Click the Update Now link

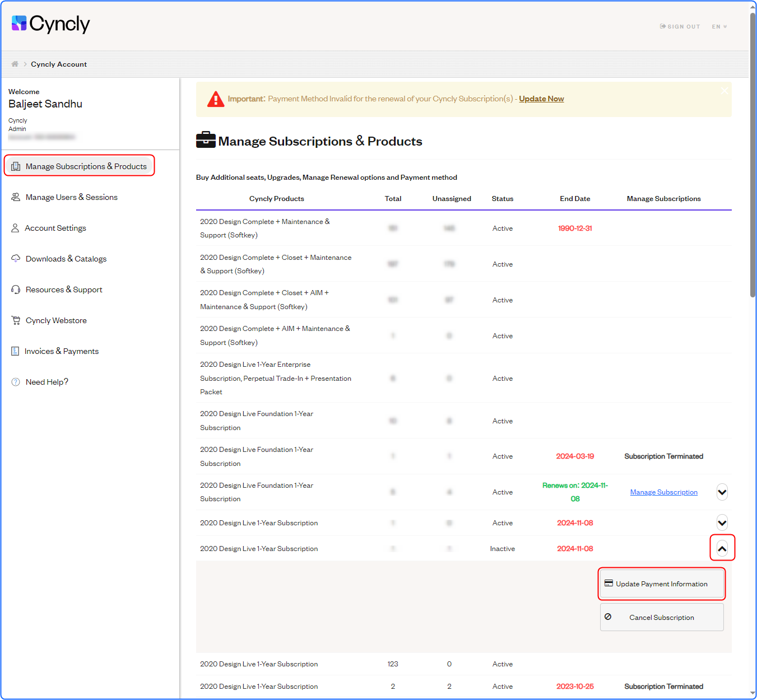pyautogui.click(x=541, y=99)
